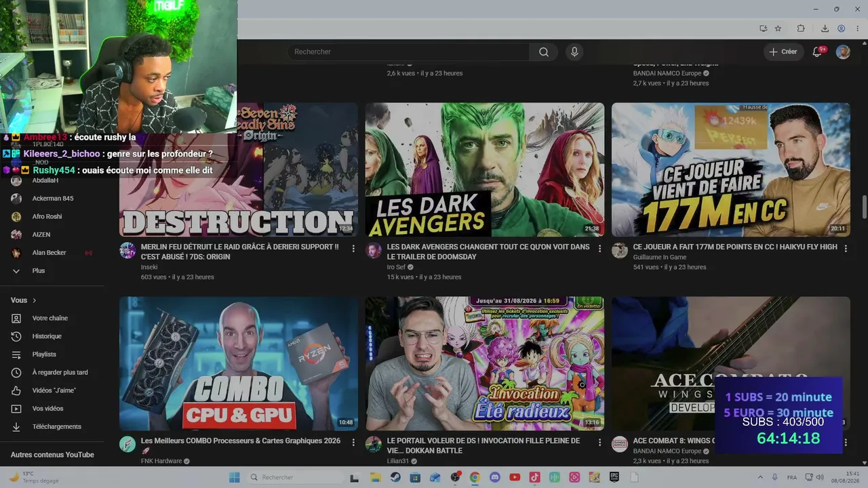Expand the Vous section chevron

[35, 300]
